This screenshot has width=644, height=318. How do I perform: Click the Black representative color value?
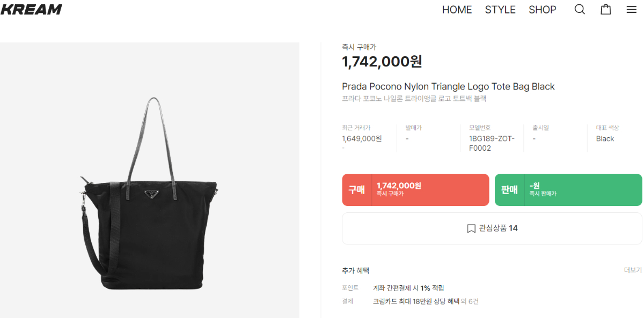point(605,138)
